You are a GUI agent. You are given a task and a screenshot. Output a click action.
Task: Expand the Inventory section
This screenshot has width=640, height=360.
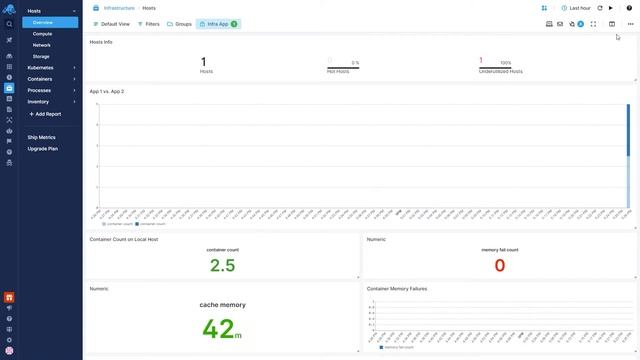tap(74, 102)
